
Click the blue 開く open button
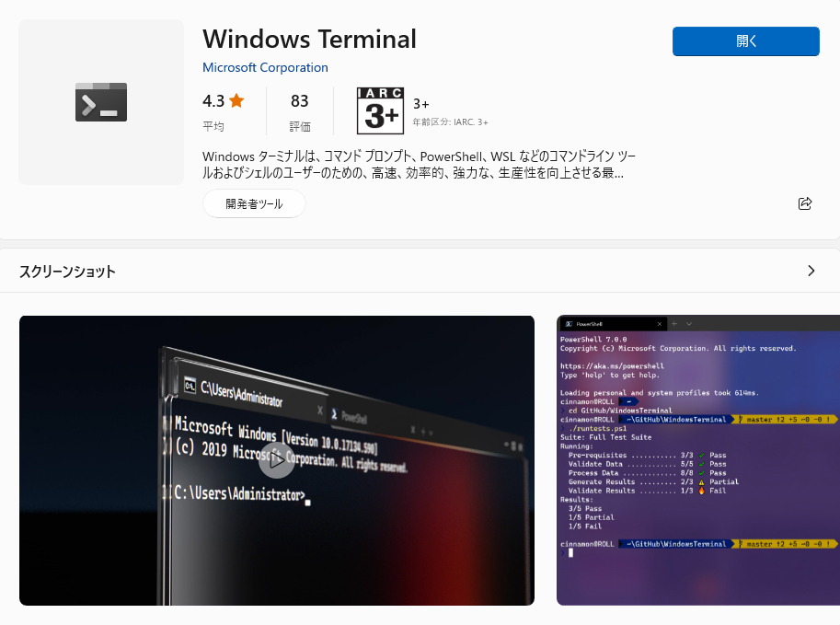pyautogui.click(x=746, y=41)
